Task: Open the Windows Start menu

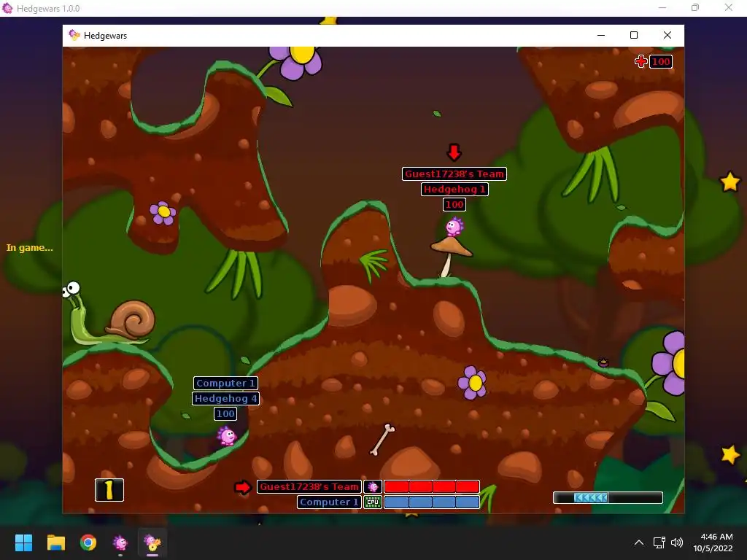Action: (23, 542)
